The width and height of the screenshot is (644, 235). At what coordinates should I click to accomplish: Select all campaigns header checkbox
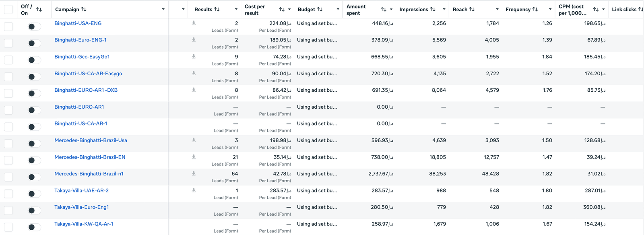(8, 9)
